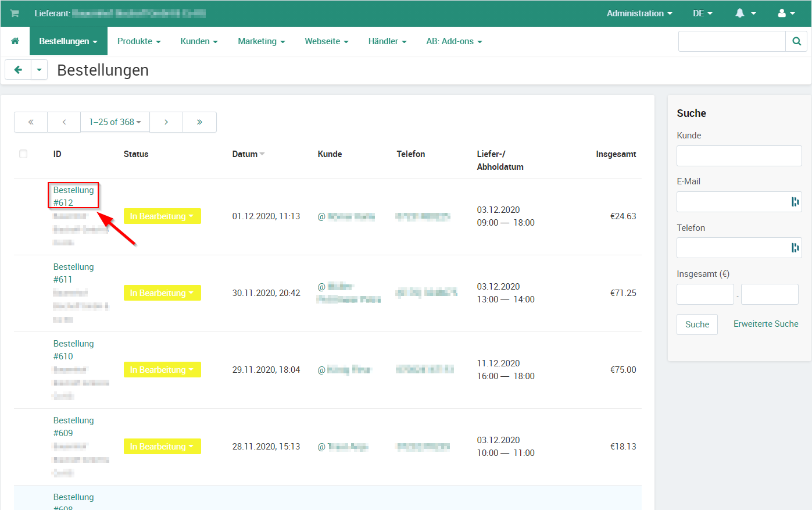Click the Insgesamt minimum amount field
Screen dimensions: 812x510
[705, 294]
